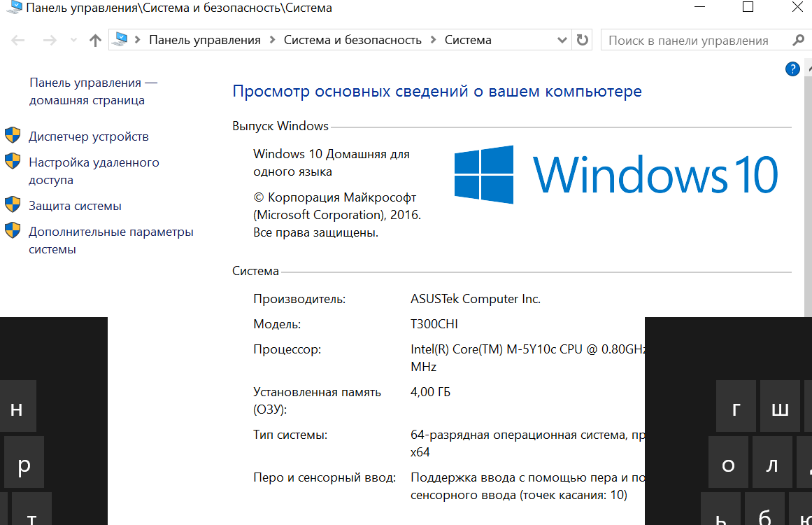Open Дополнительные параметры системы link

[x=111, y=241]
